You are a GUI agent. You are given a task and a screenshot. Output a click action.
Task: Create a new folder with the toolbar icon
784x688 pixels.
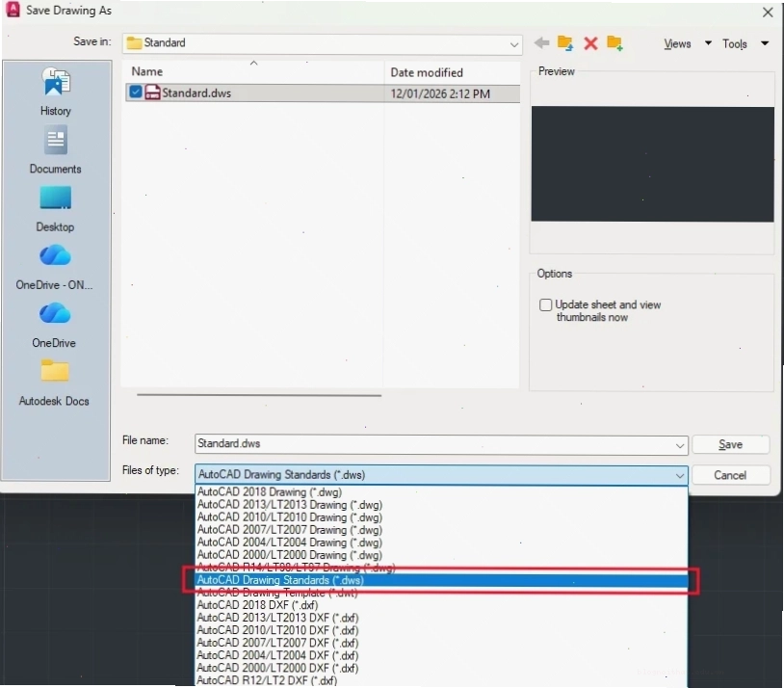615,43
